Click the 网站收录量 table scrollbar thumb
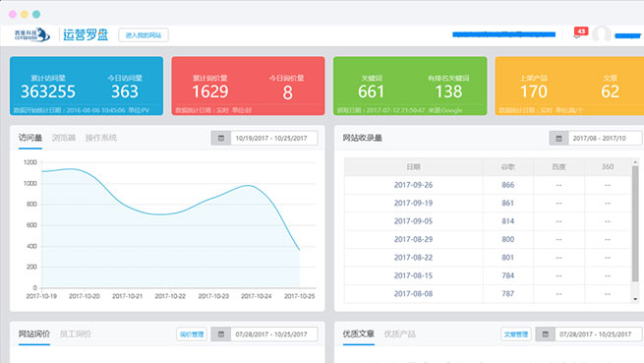The height and width of the screenshot is (363, 644). [x=635, y=224]
